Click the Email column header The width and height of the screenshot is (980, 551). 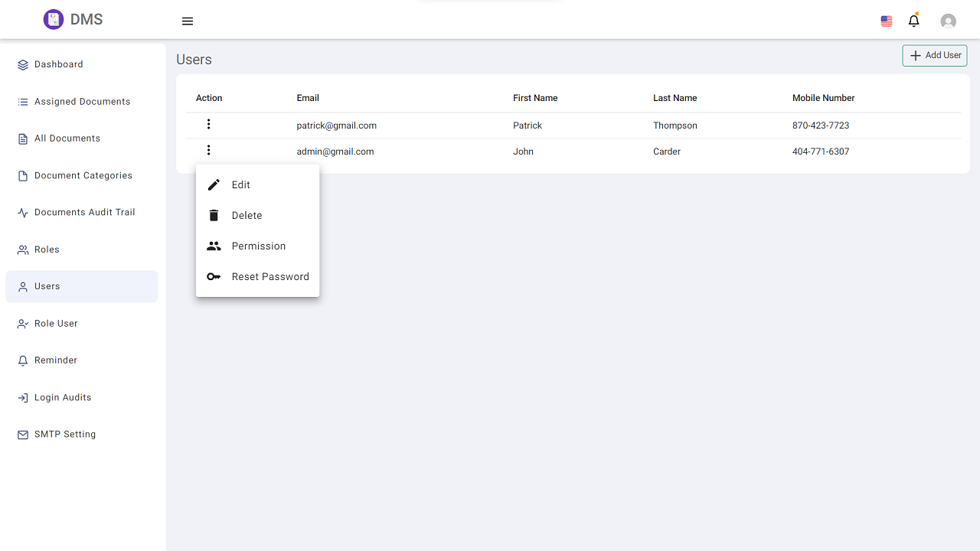coord(308,98)
